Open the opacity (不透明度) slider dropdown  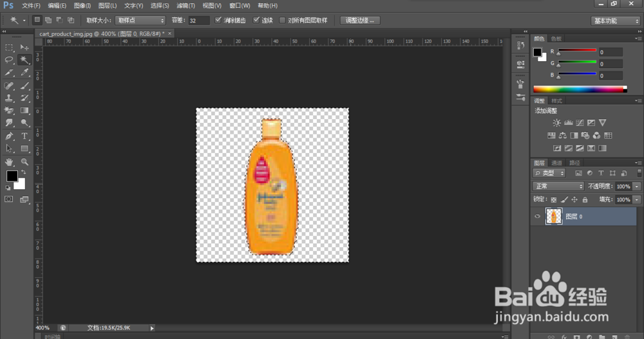click(x=637, y=187)
